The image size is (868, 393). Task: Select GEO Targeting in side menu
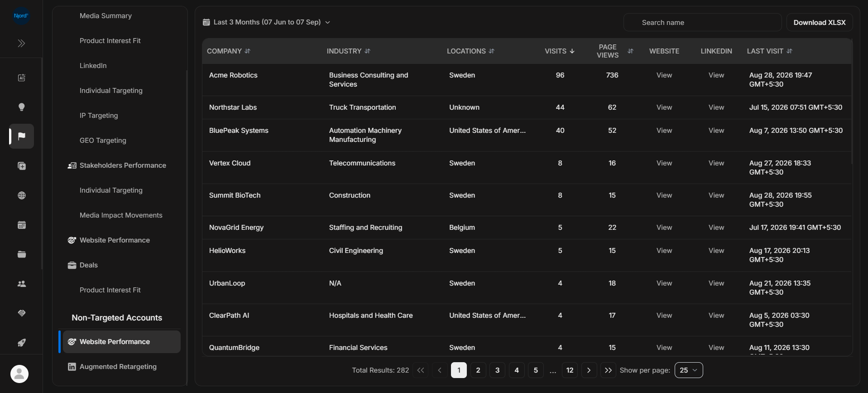click(103, 141)
